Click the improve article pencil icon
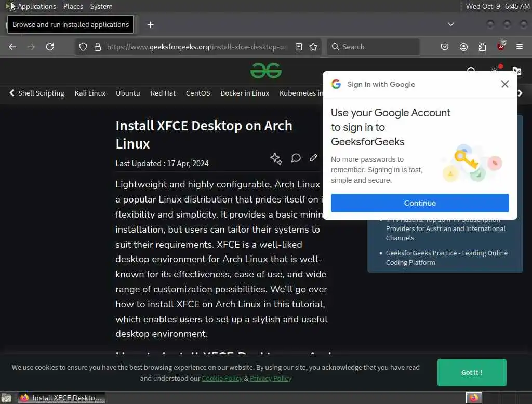The height and width of the screenshot is (404, 532). [313, 158]
